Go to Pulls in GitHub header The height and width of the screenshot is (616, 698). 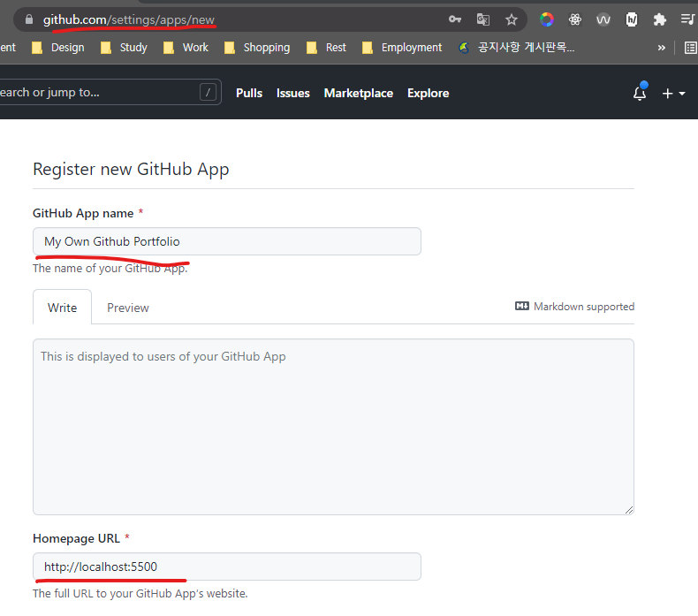(x=249, y=93)
